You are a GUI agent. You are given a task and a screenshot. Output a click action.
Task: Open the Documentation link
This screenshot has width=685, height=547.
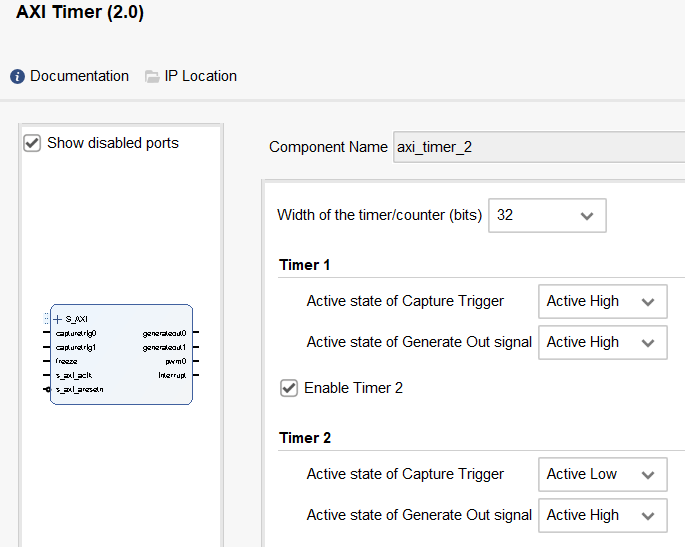79,76
